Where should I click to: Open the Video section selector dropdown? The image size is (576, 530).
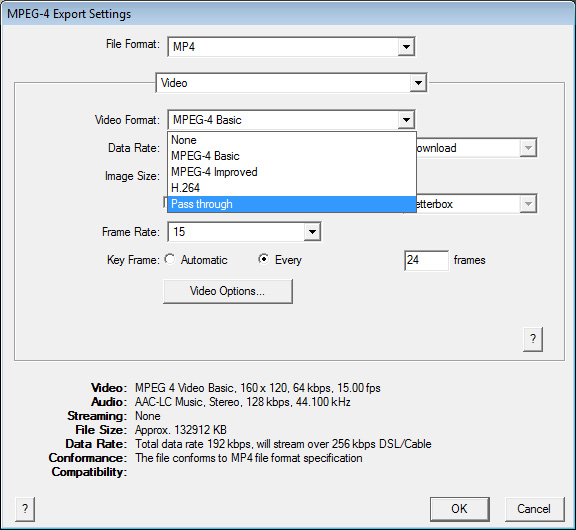point(291,83)
